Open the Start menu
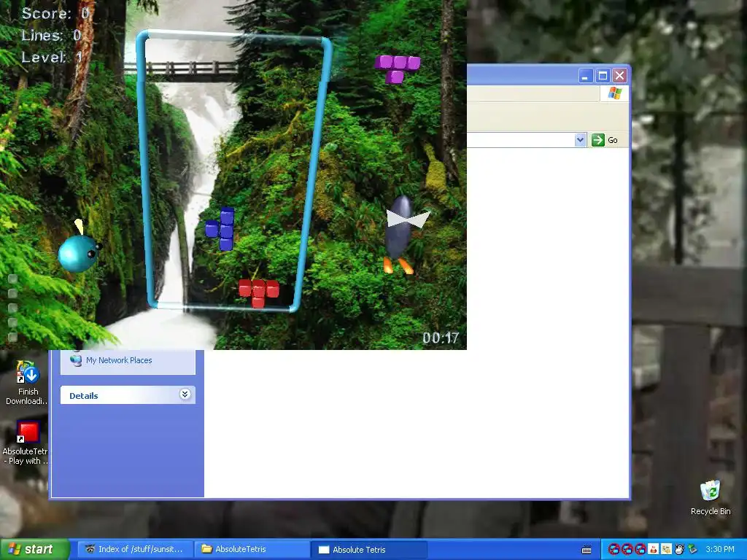The width and height of the screenshot is (747, 560). [34, 549]
